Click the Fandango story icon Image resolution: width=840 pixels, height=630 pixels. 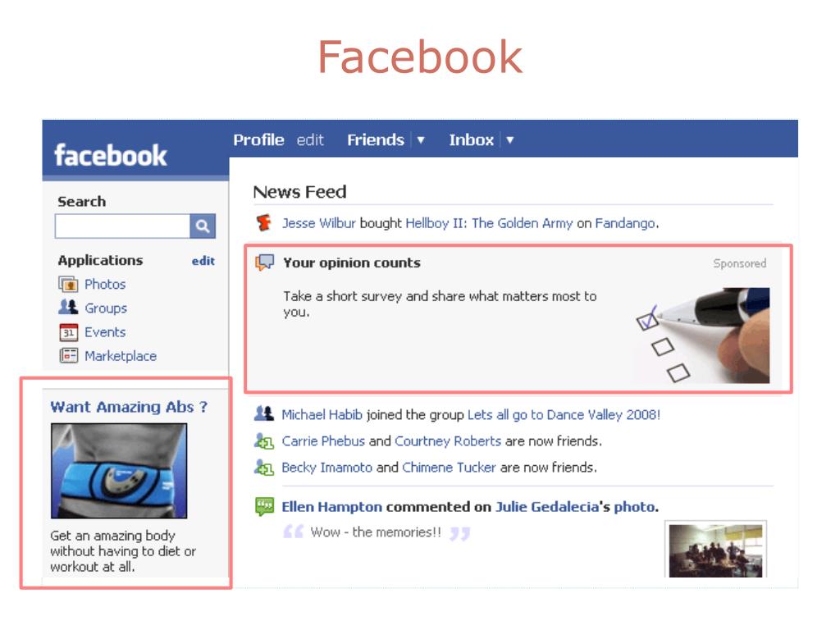pyautogui.click(x=263, y=222)
